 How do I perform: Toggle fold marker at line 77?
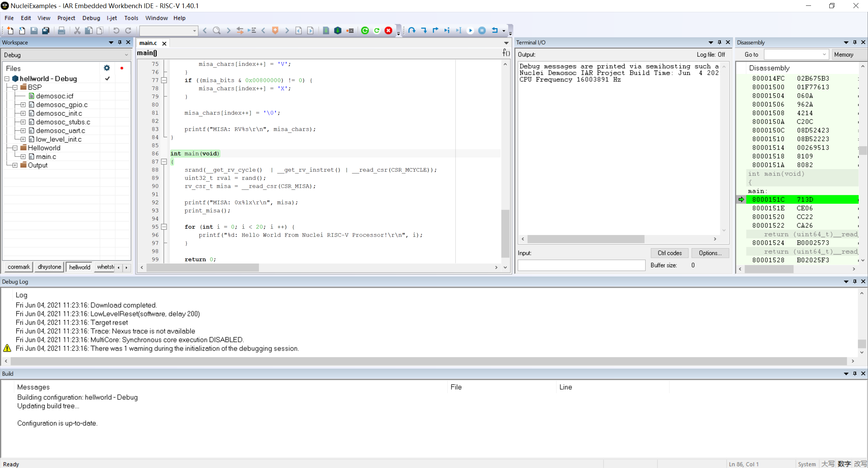(x=164, y=80)
